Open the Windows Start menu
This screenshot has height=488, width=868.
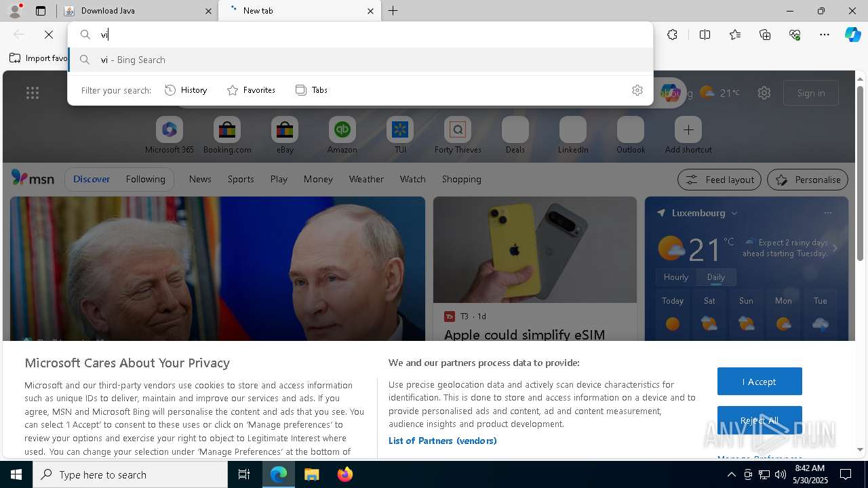(x=16, y=474)
